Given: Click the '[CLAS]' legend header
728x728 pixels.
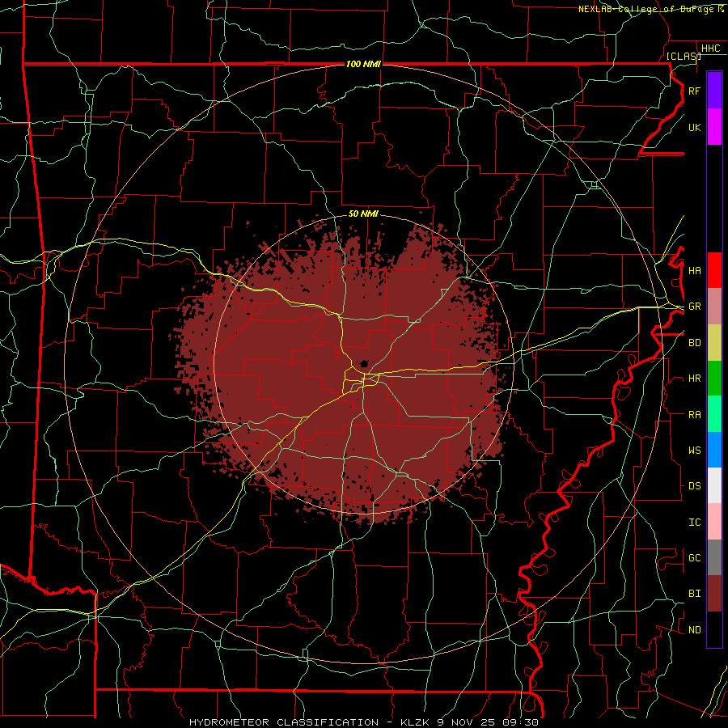Looking at the screenshot, I should pos(684,56).
